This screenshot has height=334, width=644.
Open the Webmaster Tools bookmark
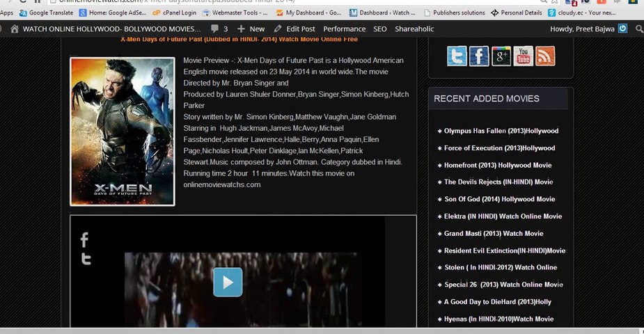(235, 13)
